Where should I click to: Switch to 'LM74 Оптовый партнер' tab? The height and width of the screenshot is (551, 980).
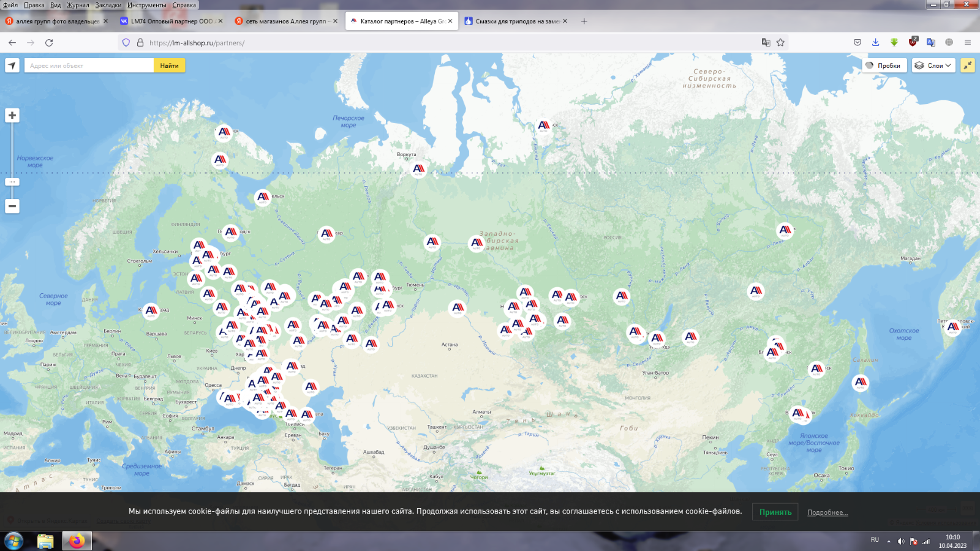tap(171, 21)
